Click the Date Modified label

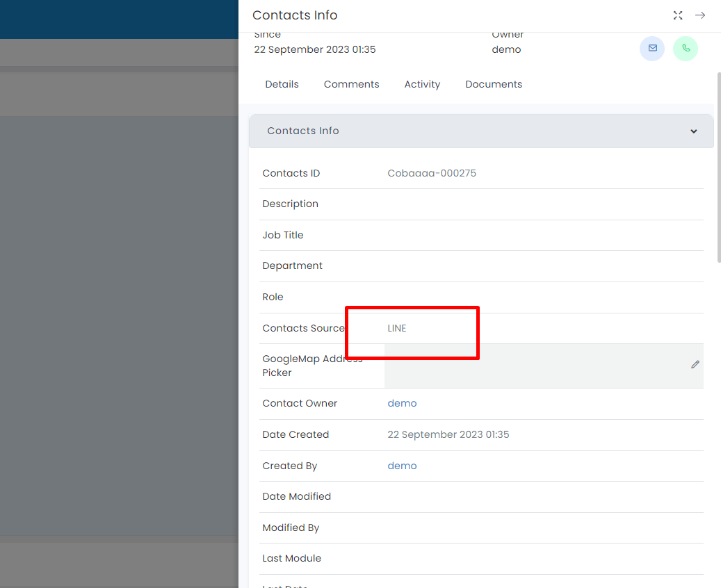(x=297, y=496)
